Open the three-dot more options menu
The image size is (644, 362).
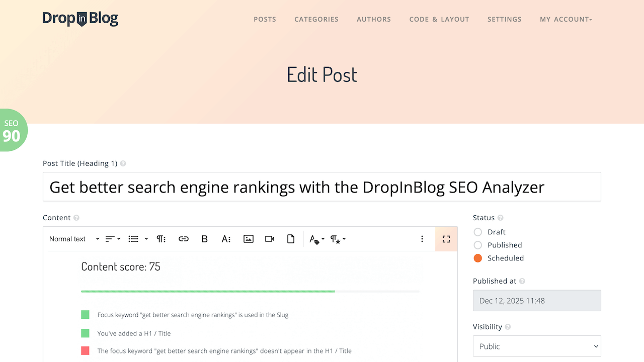[422, 239]
